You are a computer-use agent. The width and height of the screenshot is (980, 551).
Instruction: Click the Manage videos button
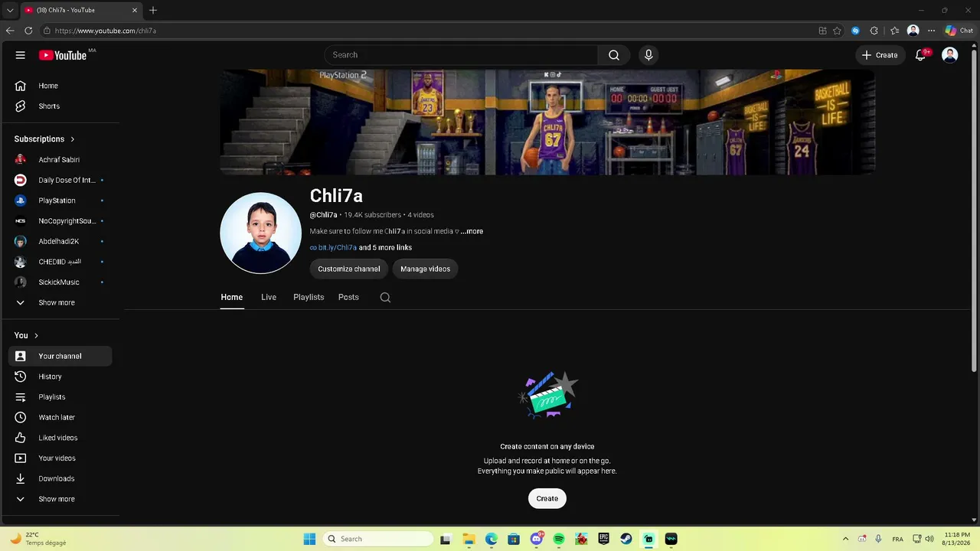pyautogui.click(x=425, y=269)
